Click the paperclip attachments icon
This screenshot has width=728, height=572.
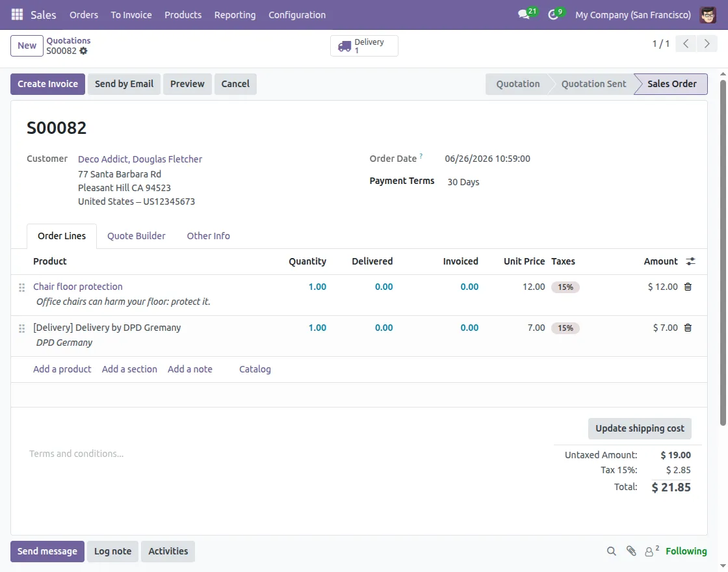[631, 551]
